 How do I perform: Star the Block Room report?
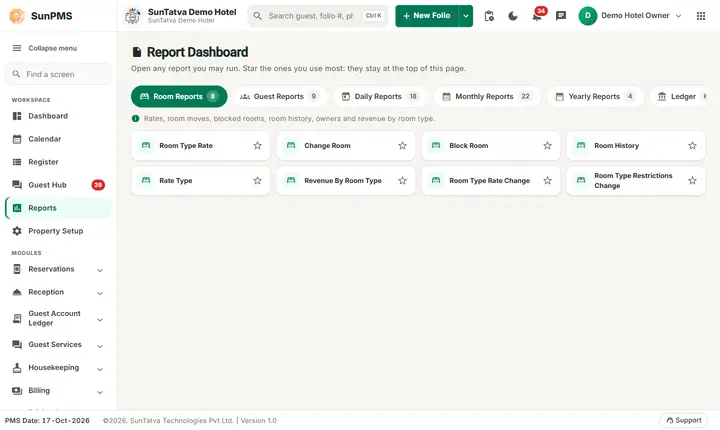(547, 146)
